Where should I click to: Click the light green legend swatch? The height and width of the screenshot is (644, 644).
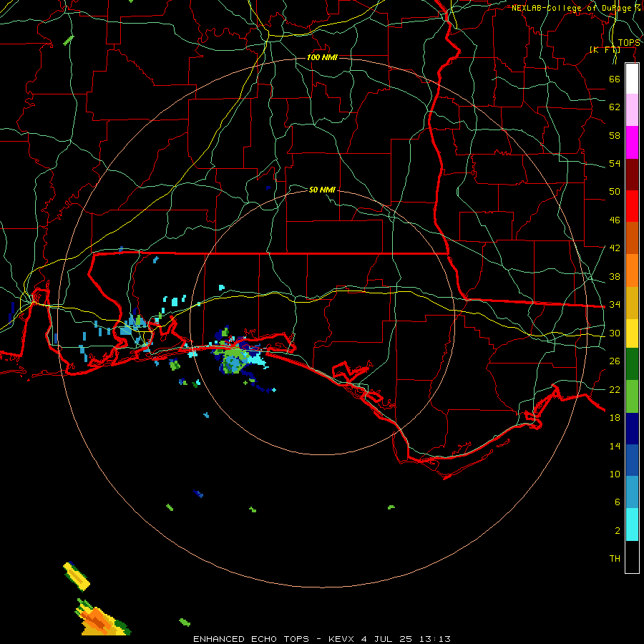click(x=632, y=396)
